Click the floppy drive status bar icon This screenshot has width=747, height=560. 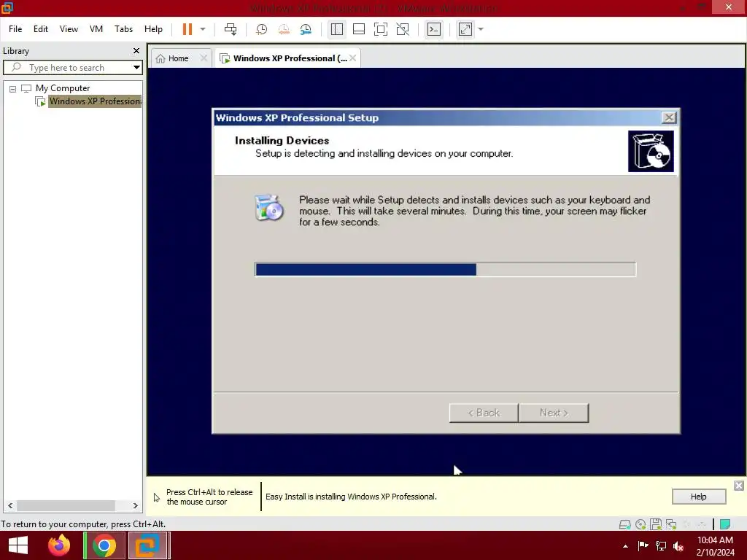point(656,524)
